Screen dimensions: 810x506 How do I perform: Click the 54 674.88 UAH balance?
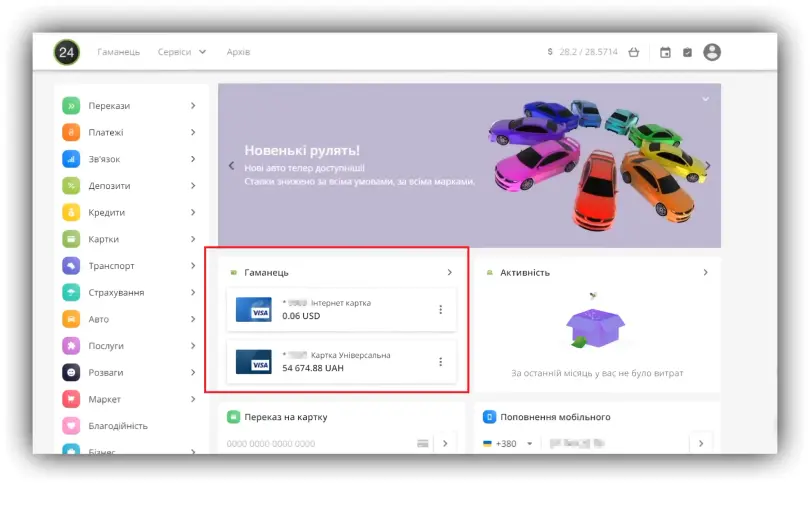point(313,368)
